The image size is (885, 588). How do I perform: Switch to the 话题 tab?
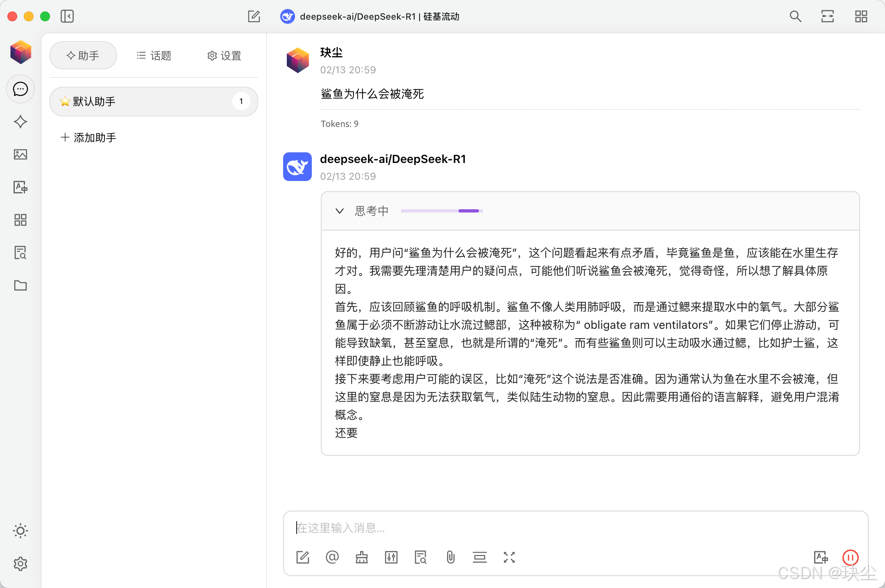pos(154,56)
